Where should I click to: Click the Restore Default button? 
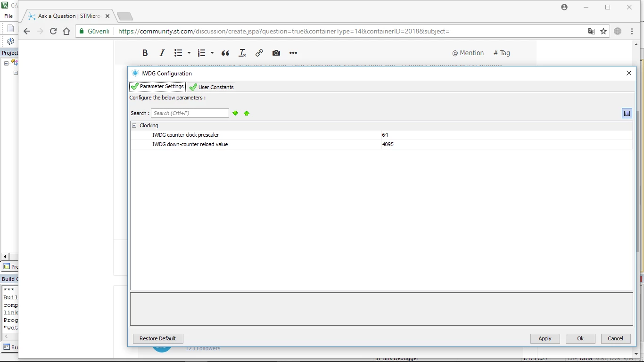pos(158,338)
